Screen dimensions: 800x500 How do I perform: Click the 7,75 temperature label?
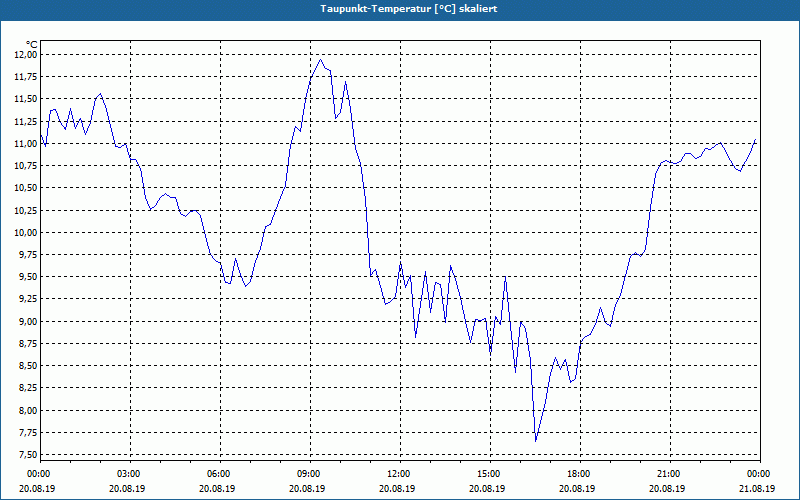(x=28, y=433)
